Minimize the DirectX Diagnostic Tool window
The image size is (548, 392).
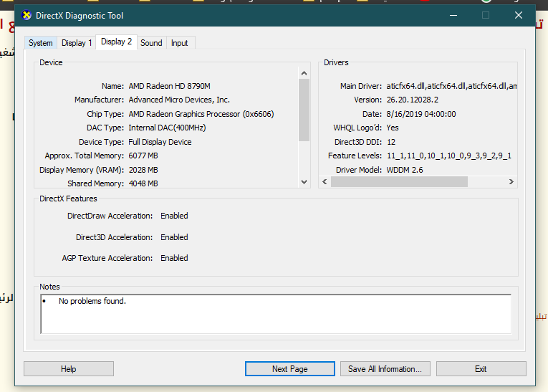[x=453, y=15]
